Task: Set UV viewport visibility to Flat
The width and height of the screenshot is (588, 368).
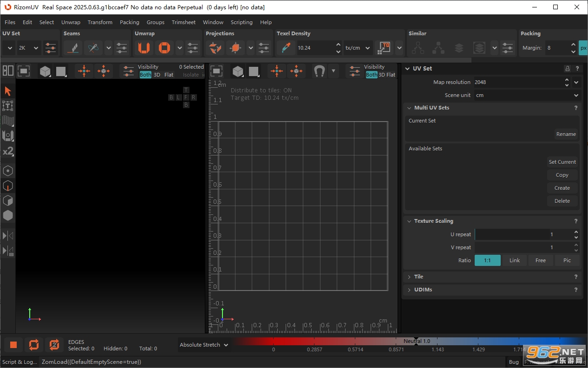Action: (x=391, y=75)
